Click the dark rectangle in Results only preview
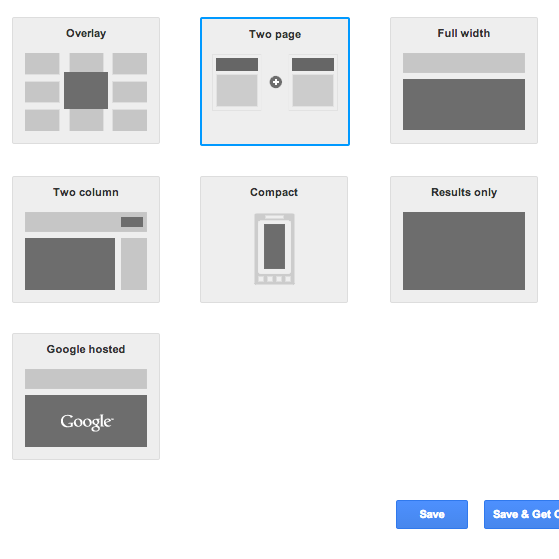 (x=464, y=251)
